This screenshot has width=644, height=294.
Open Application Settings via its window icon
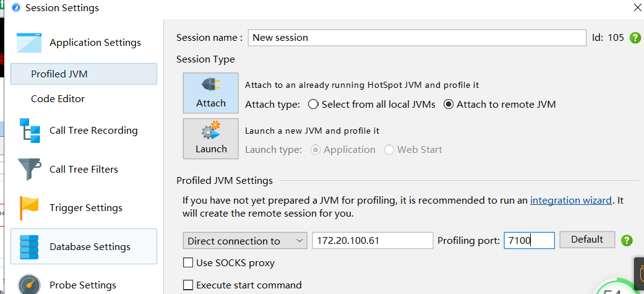click(x=28, y=43)
